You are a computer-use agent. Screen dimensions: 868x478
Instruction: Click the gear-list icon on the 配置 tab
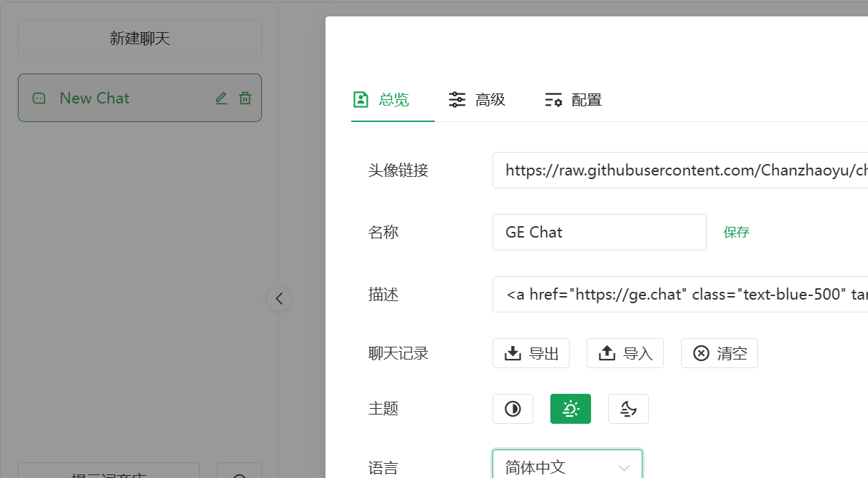[553, 99]
